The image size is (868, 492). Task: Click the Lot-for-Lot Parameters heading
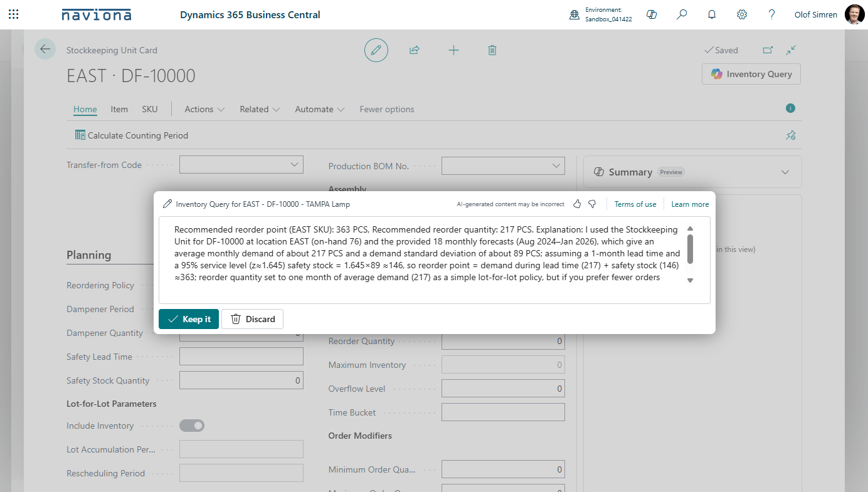click(112, 404)
